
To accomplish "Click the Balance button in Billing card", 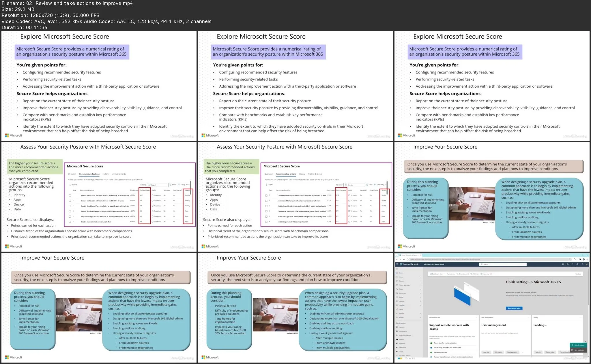I will (538, 352).
